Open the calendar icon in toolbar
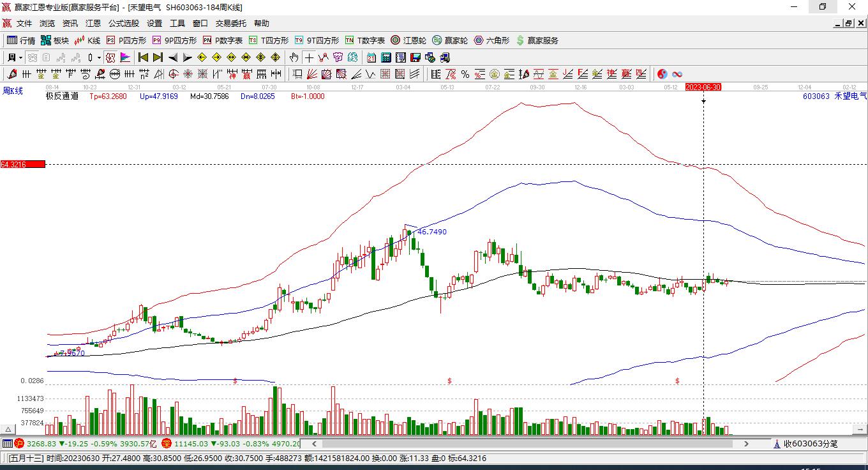Image resolution: width=868 pixels, height=470 pixels. (x=371, y=57)
